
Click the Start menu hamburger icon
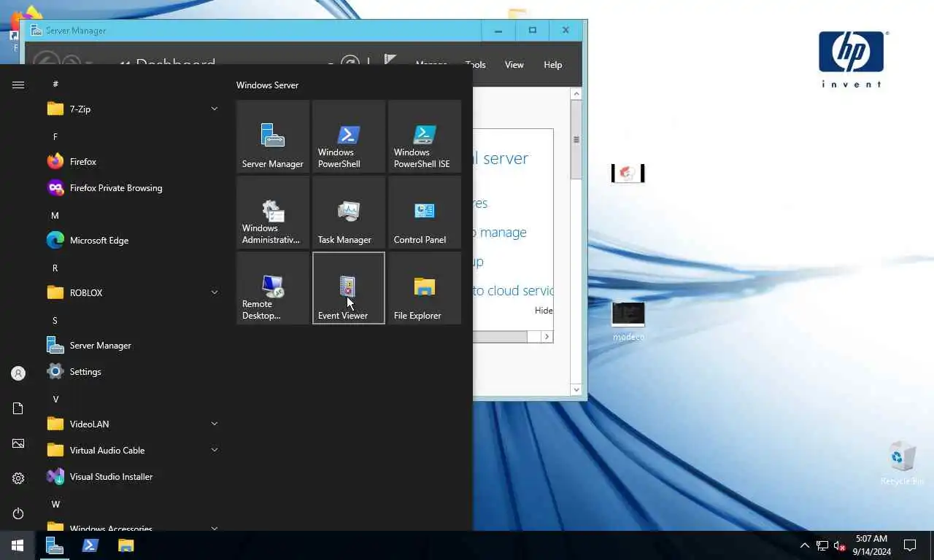point(18,85)
